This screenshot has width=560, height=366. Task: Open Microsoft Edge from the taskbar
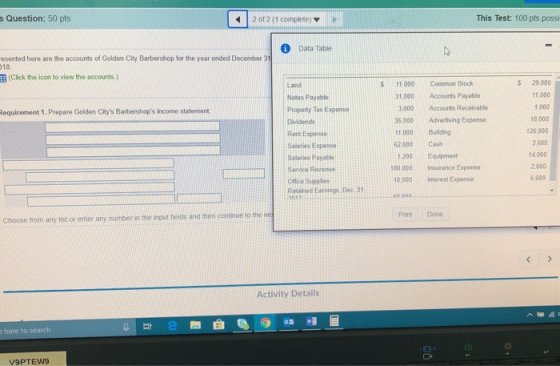[172, 325]
